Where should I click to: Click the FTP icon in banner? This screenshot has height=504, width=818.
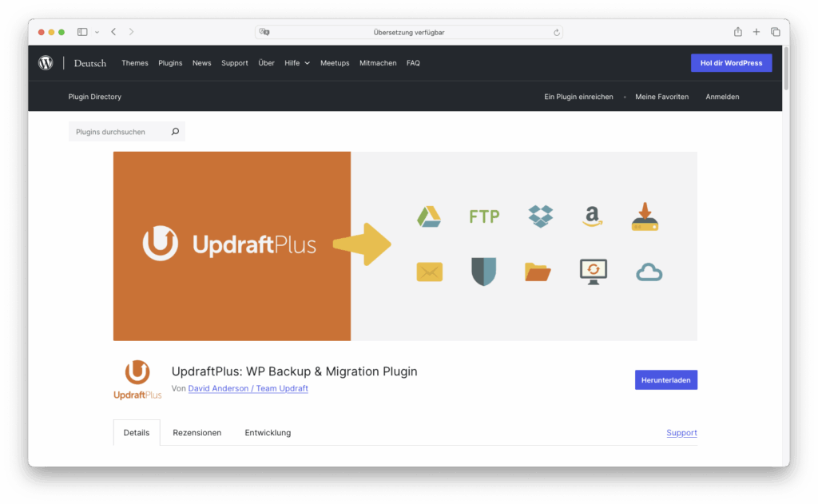(x=484, y=216)
